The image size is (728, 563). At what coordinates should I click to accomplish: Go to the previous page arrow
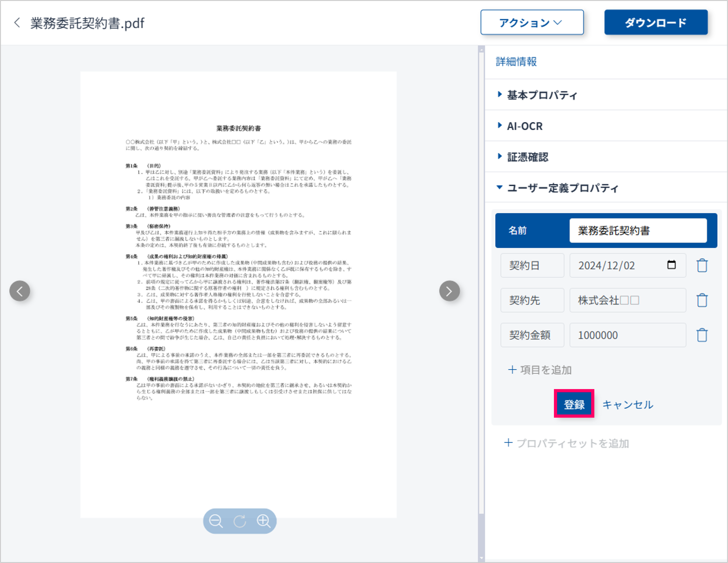pyautogui.click(x=20, y=291)
